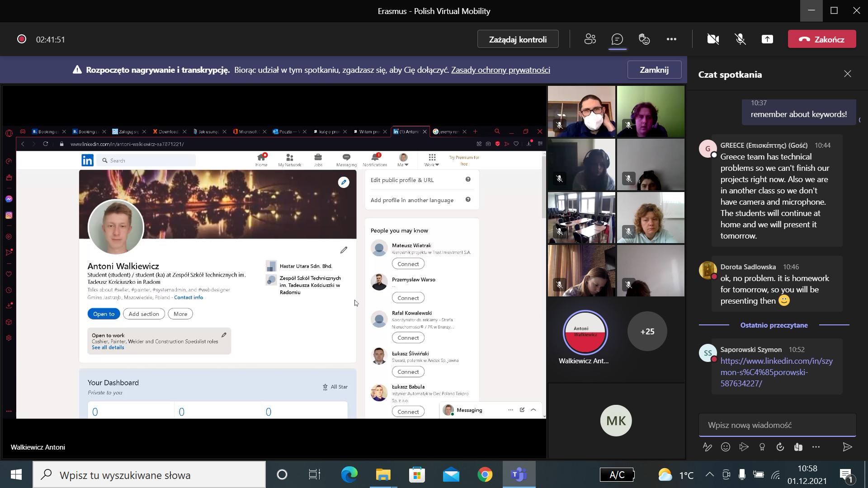Compose new message in Messaging overlay
This screenshot has width=868, height=488.
tap(522, 410)
